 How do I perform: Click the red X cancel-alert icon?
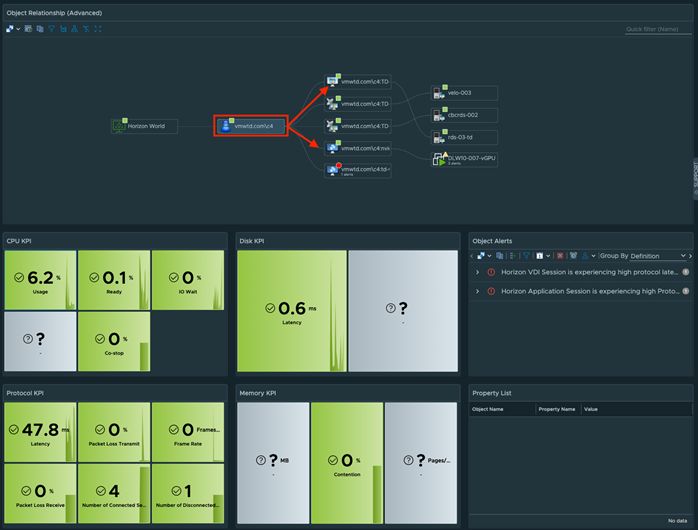pyautogui.click(x=560, y=256)
